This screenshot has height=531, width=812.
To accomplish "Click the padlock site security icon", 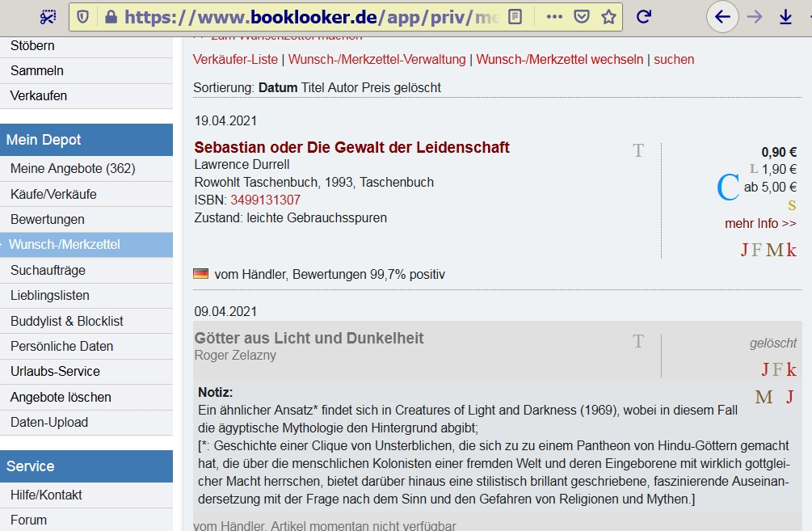I will click(x=111, y=17).
